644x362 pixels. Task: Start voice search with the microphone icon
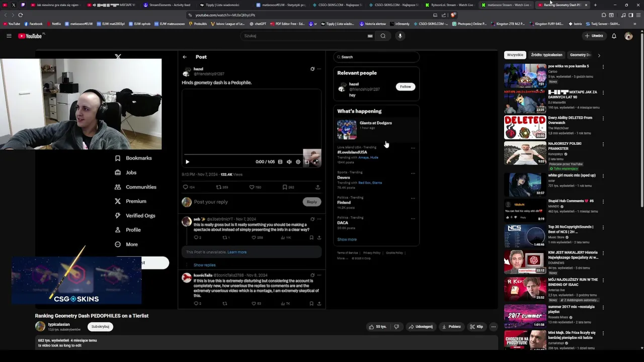(x=400, y=36)
